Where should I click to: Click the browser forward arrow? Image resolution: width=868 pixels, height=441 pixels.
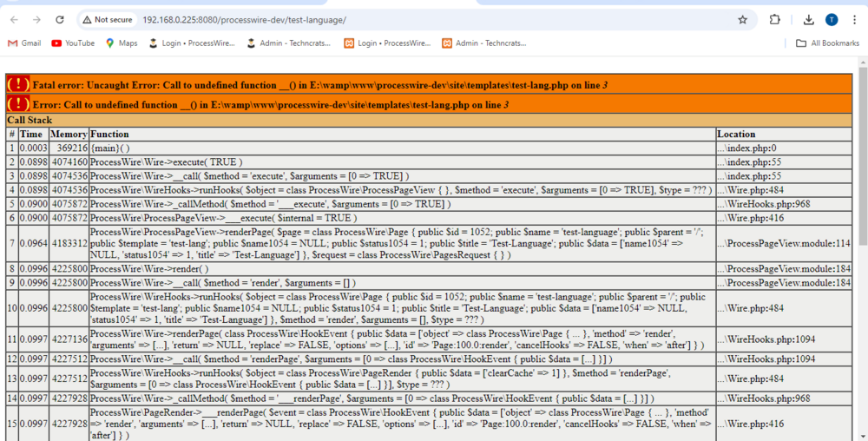tap(36, 19)
